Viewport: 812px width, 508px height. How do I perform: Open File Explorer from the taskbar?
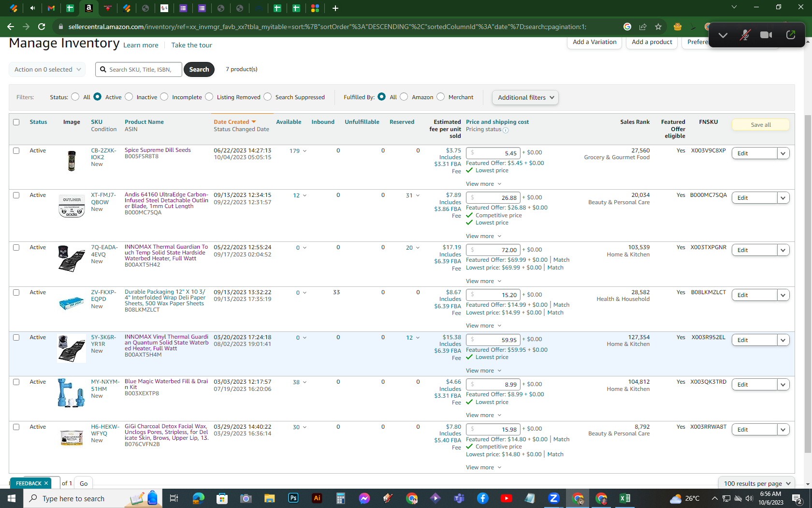tap(270, 498)
